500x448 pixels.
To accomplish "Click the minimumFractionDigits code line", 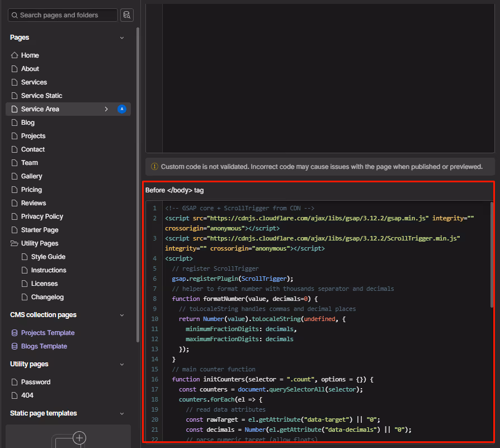I will [x=241, y=329].
